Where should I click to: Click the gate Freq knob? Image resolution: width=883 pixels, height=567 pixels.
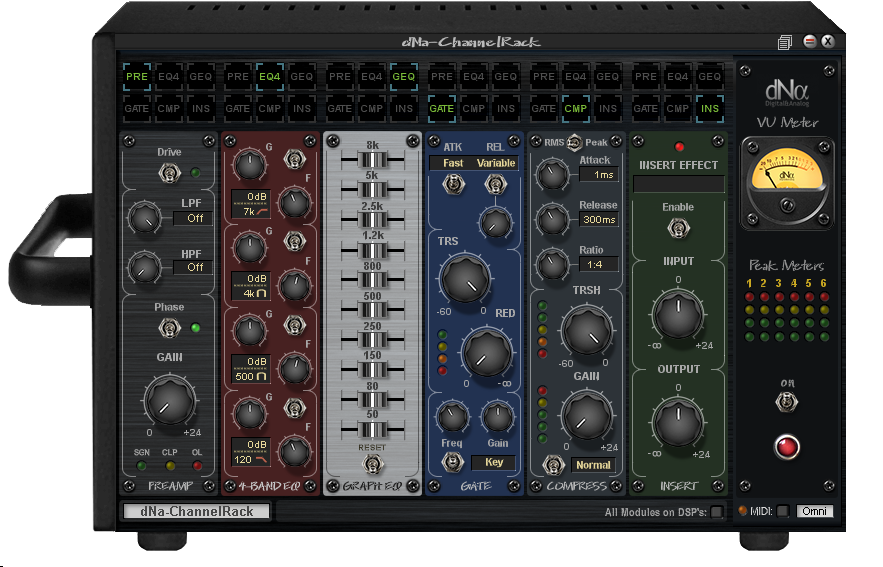click(452, 417)
